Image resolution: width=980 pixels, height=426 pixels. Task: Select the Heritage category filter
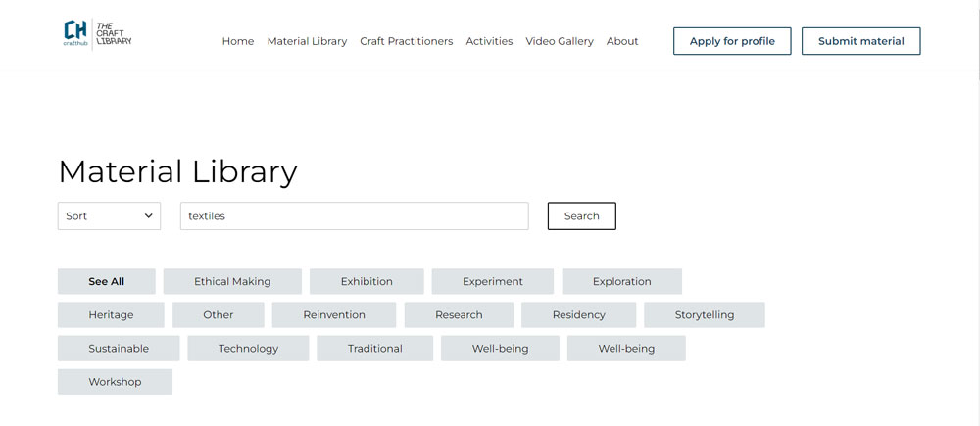[x=111, y=315]
